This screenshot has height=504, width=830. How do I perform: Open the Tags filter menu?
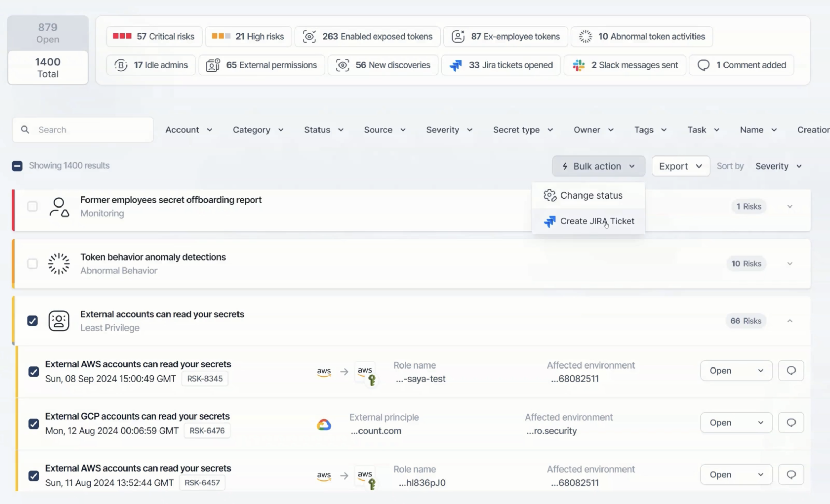point(650,130)
